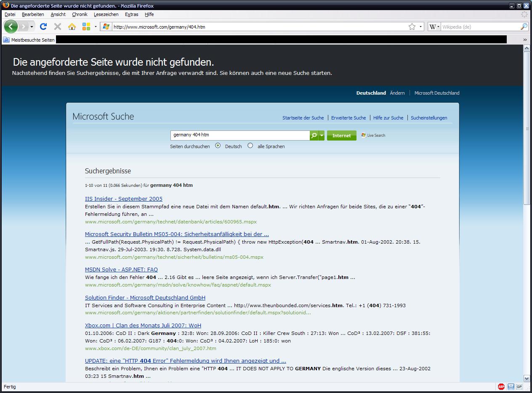Open Sucheinstellungen link

(x=429, y=118)
